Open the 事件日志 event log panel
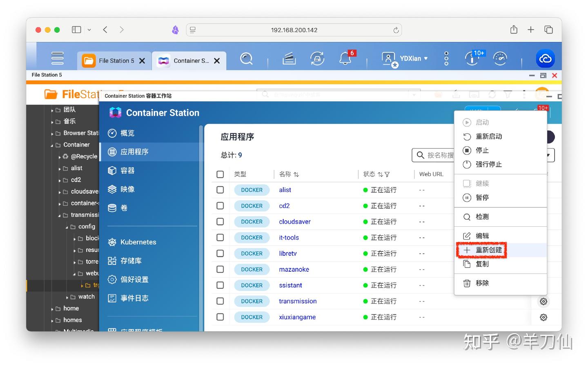This screenshot has width=588, height=366. [x=134, y=298]
